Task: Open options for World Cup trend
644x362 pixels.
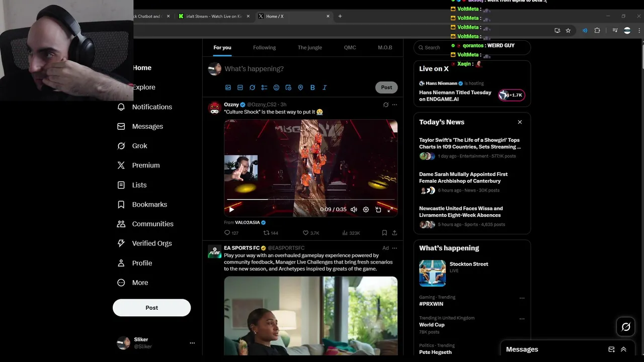Action: pyautogui.click(x=522, y=319)
